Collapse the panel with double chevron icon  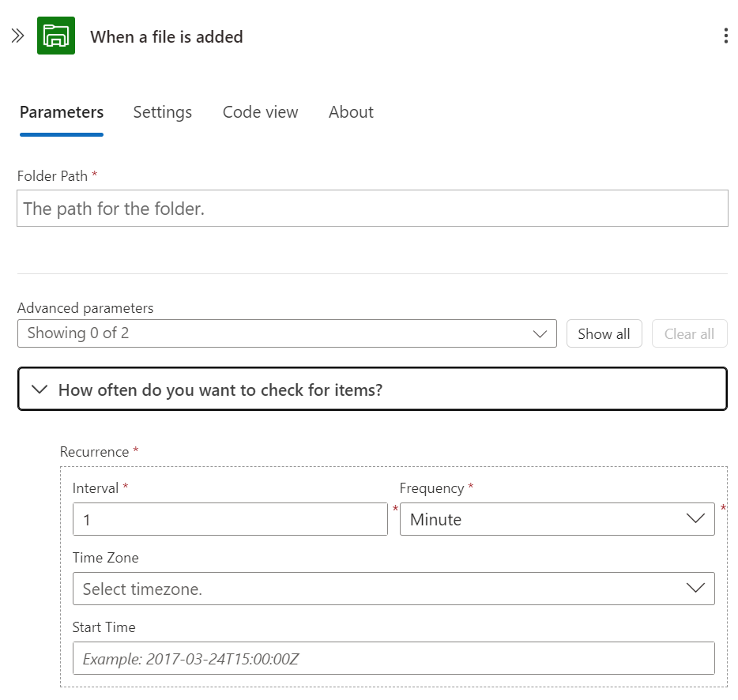pyautogui.click(x=17, y=36)
